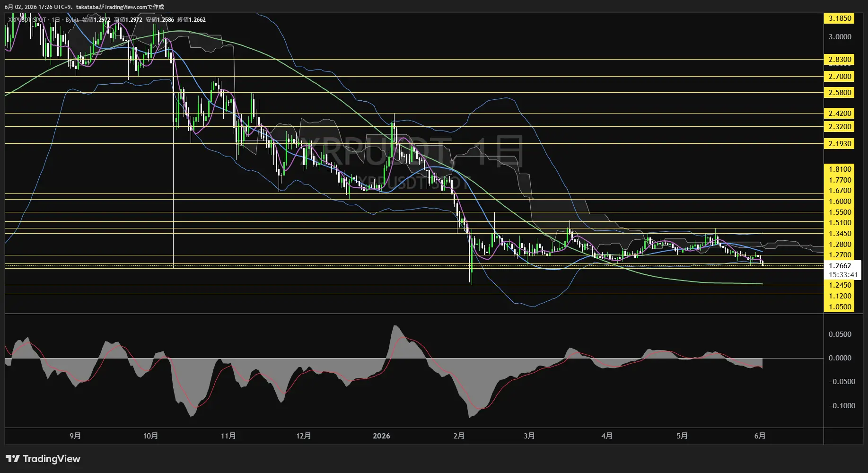This screenshot has height=473, width=868.
Task: Select the 始値1.2972 open value in legend
Action: pos(96,20)
